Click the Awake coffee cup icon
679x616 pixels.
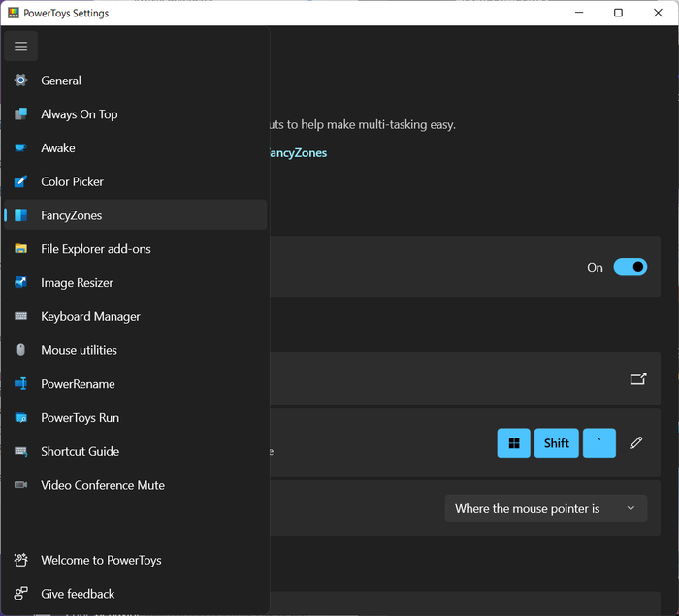20,148
